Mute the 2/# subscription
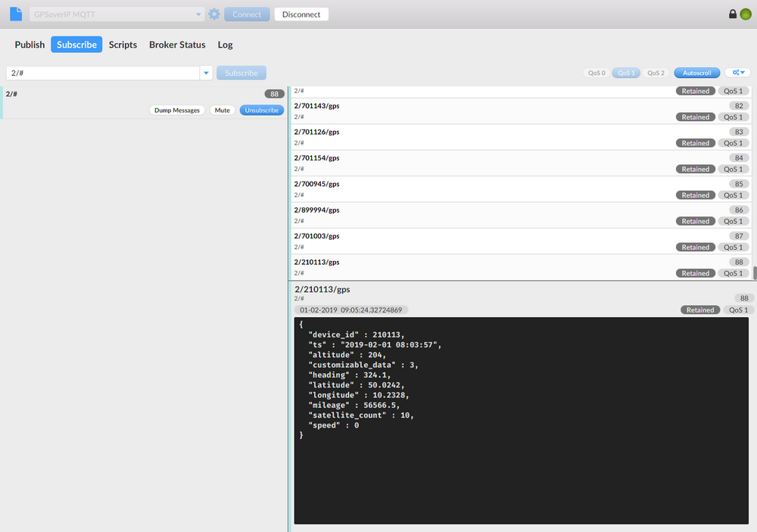This screenshot has width=757, height=532. tap(222, 110)
